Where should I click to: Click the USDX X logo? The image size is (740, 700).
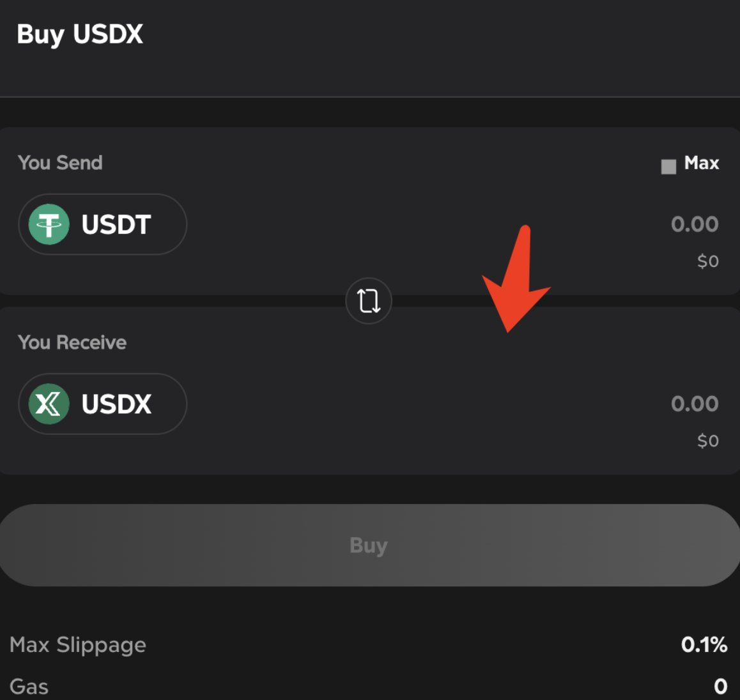click(49, 404)
